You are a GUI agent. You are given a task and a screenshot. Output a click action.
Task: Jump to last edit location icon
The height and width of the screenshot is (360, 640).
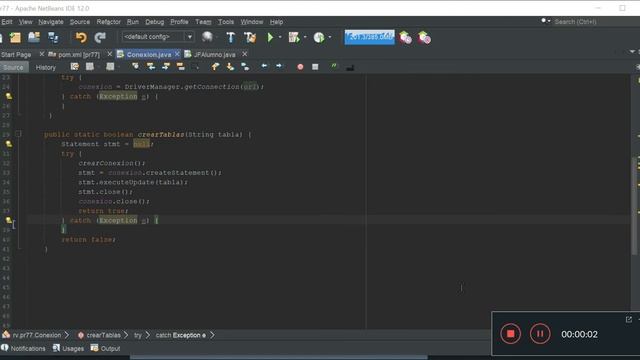tap(74, 66)
